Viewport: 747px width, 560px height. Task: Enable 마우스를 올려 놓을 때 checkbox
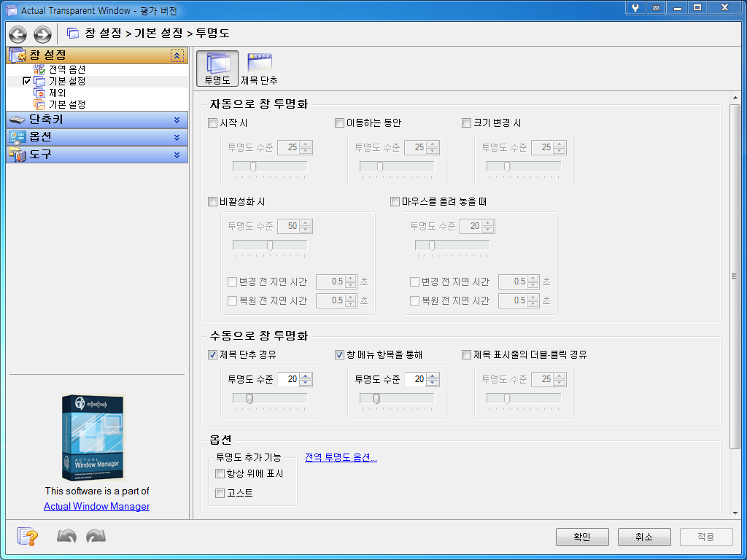pos(395,202)
